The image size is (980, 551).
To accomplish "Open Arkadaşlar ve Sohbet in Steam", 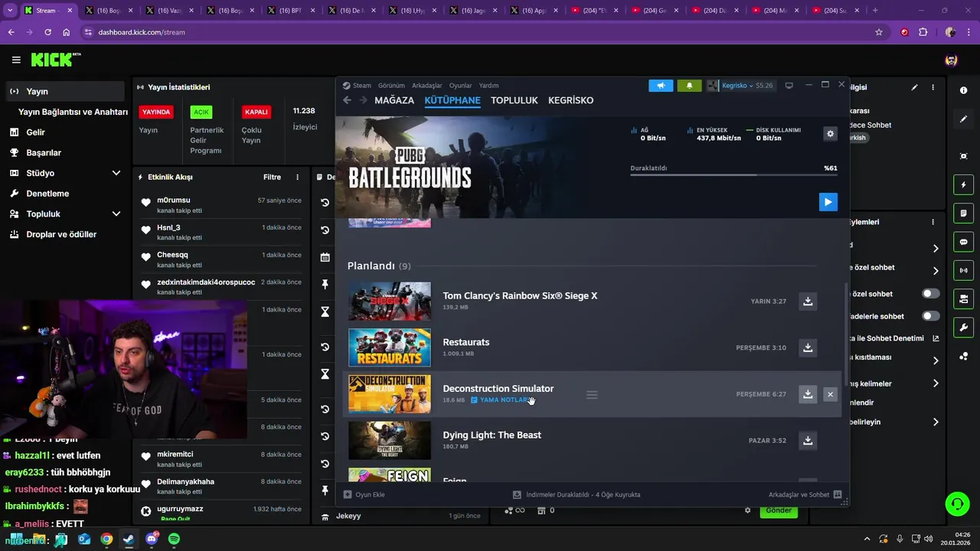I will click(805, 494).
